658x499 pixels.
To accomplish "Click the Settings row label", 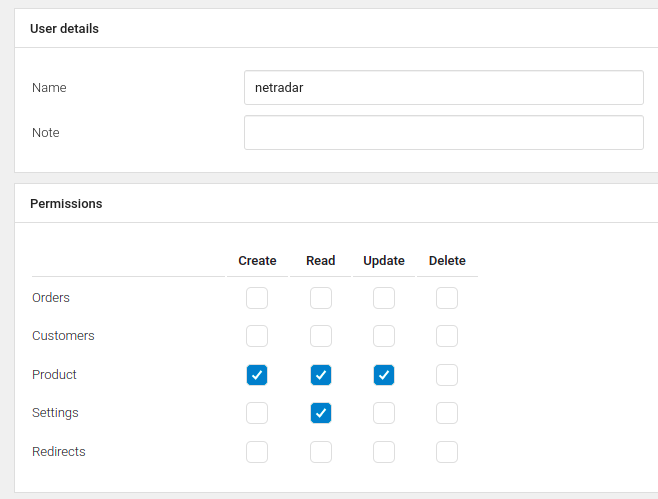I will point(55,413).
